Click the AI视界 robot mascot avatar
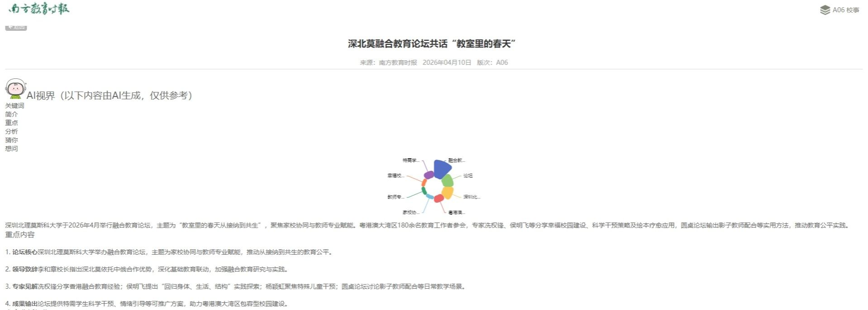The image size is (868, 310). [x=15, y=89]
